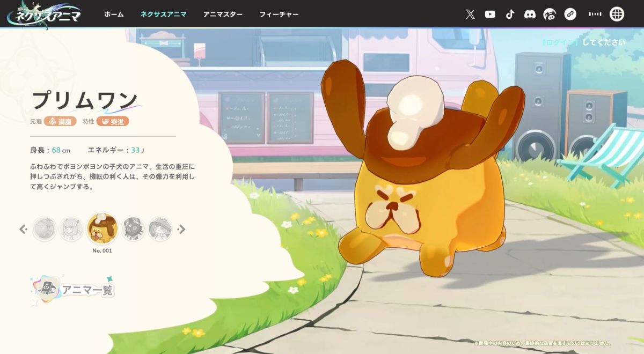Select the first greyed anima thumbnail
This screenshot has height=354, width=644.
[x=44, y=229]
